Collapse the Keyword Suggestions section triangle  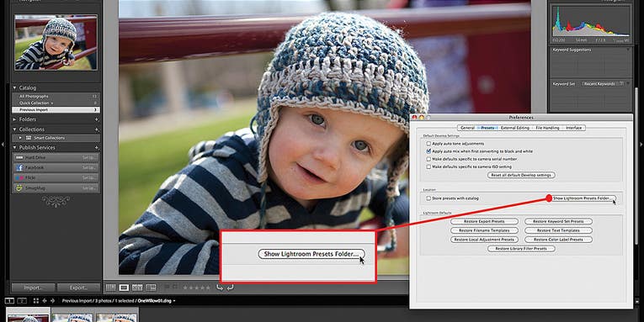point(627,50)
